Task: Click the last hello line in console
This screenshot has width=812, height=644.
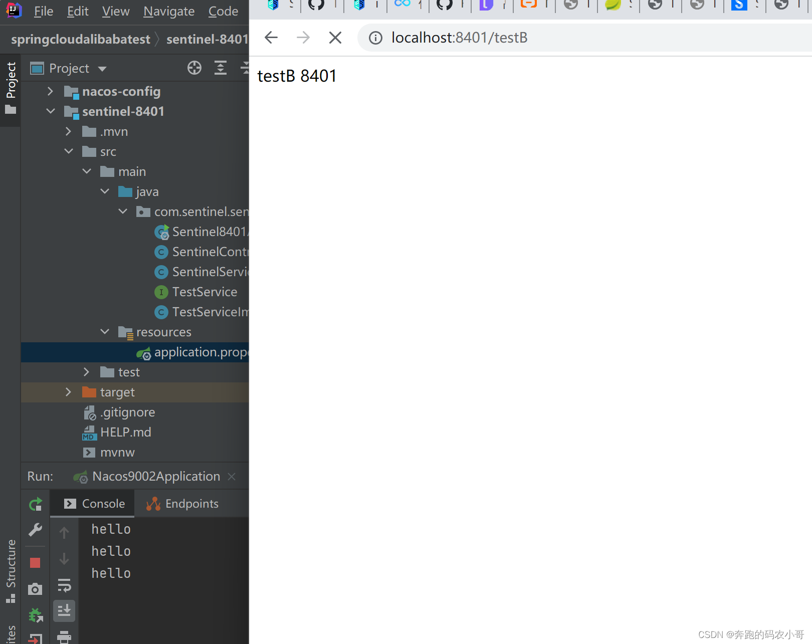Action: click(x=111, y=573)
